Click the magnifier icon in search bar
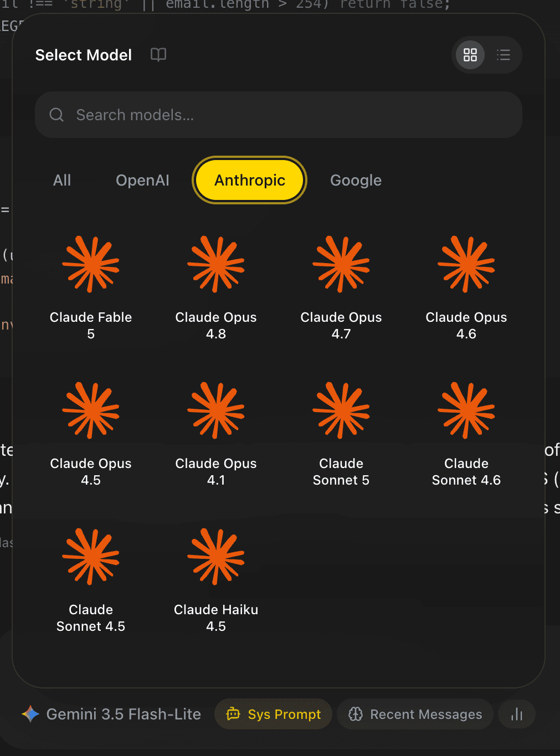The image size is (560, 756). [56, 115]
